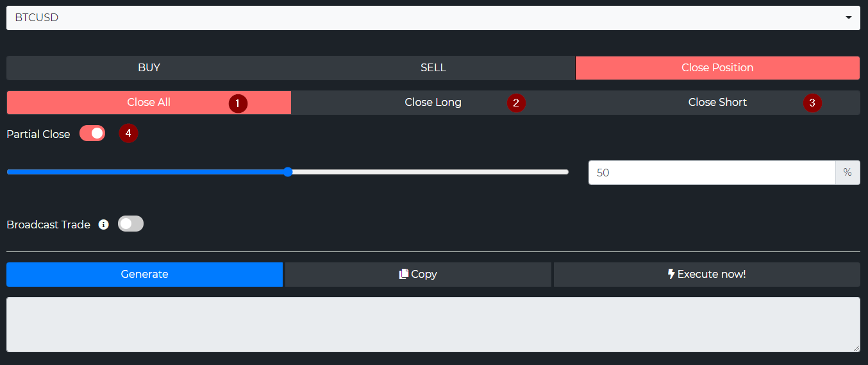Click the BTCUSD dropdown caret arrow
Viewport: 868px width, 365px height.
(849, 18)
